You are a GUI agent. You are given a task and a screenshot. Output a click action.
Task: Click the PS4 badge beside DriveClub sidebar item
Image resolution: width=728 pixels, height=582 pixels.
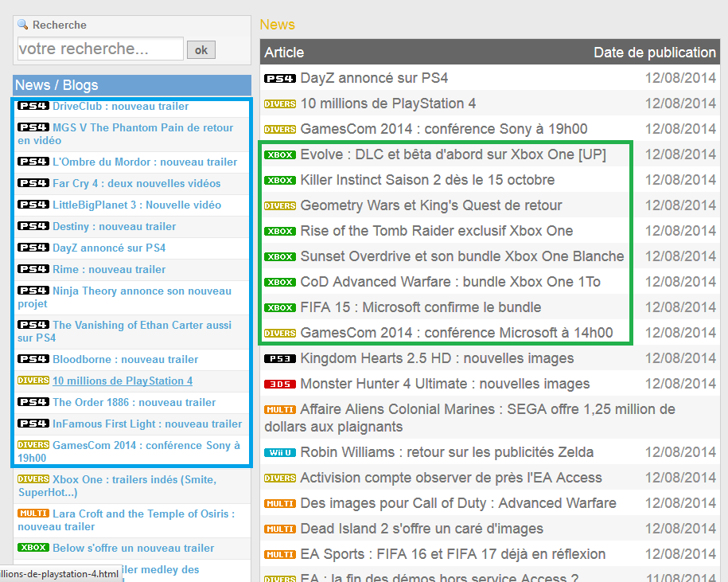(x=33, y=106)
